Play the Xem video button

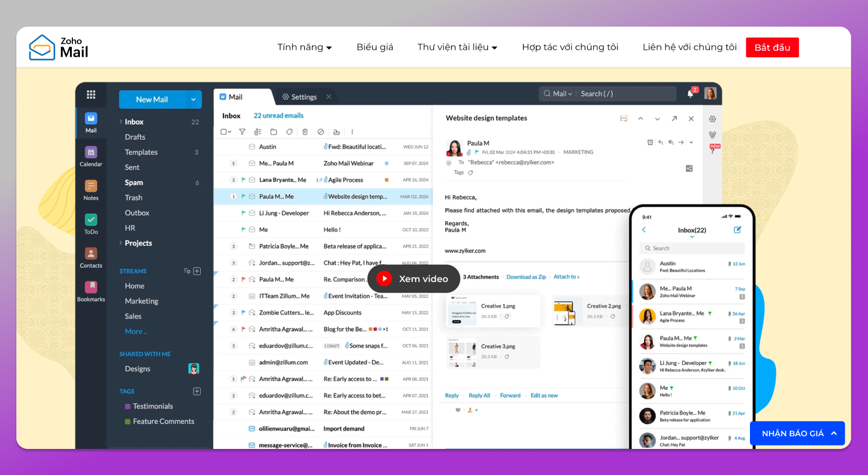point(414,279)
